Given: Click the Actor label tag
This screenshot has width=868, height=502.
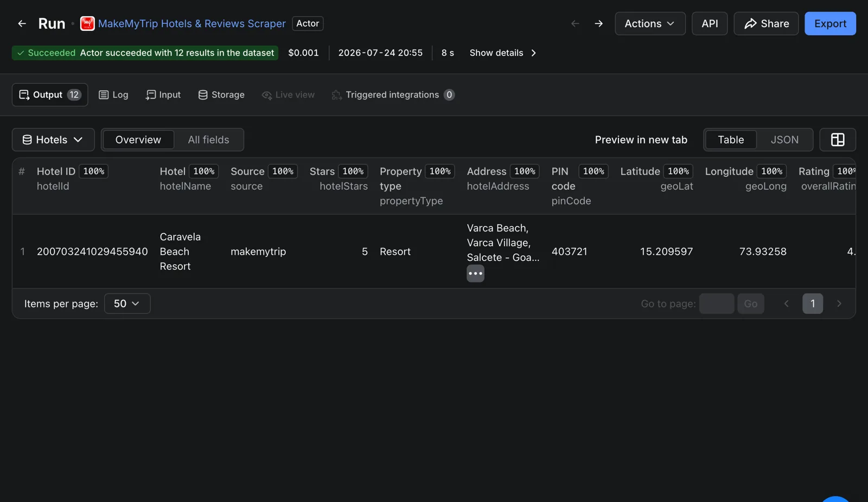Looking at the screenshot, I should click(308, 23).
